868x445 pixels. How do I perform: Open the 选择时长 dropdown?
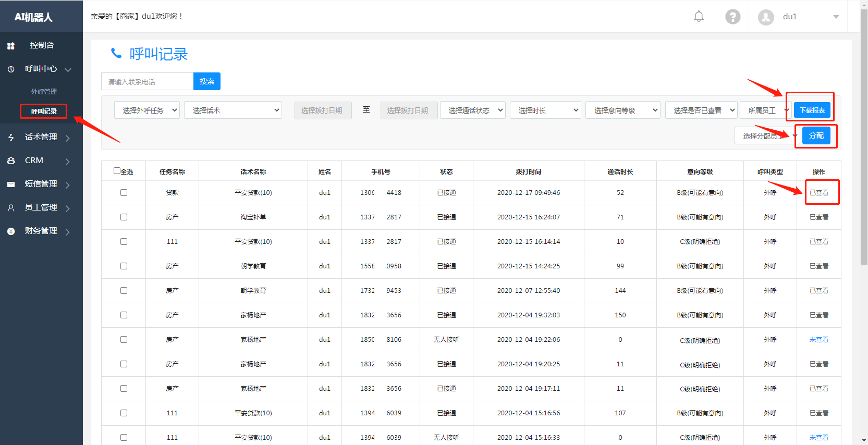(545, 110)
